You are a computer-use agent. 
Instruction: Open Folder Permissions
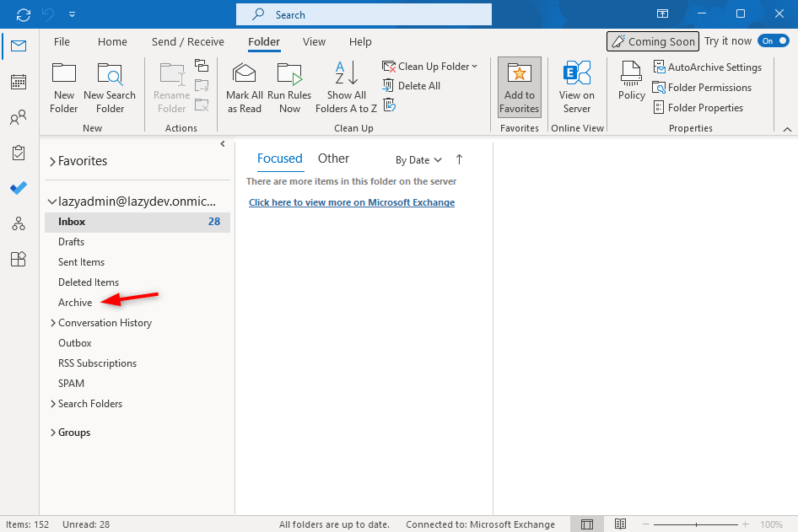pyautogui.click(x=702, y=87)
